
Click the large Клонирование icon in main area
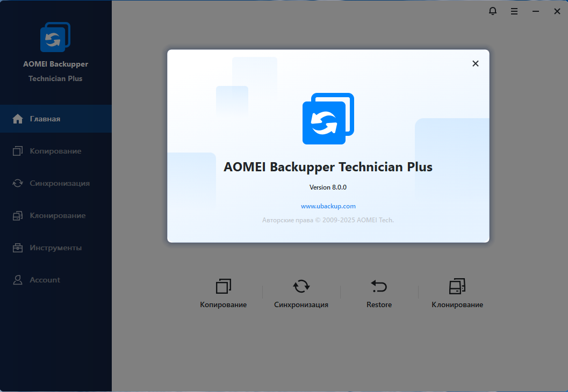coord(457,286)
